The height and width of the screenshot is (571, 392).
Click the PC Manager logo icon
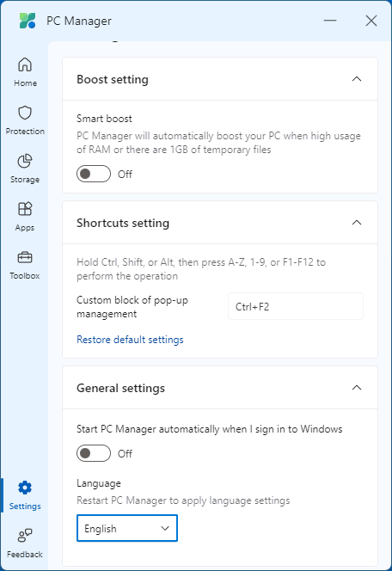point(28,21)
